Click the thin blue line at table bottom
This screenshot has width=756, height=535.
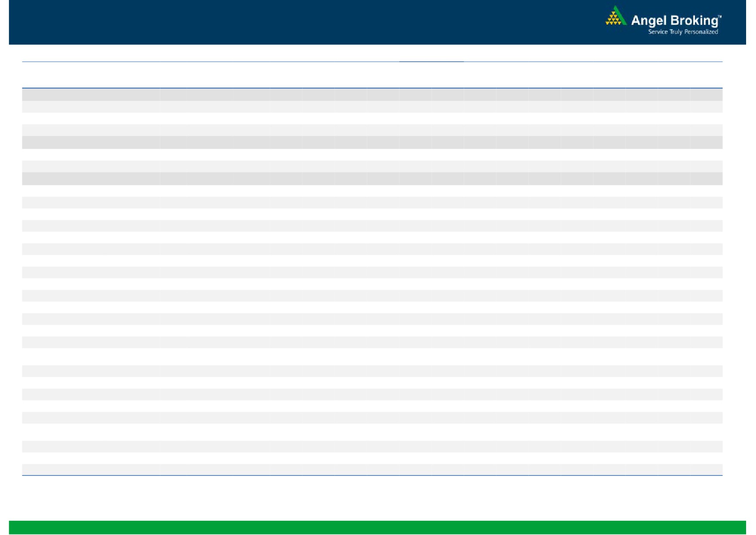[x=372, y=476]
